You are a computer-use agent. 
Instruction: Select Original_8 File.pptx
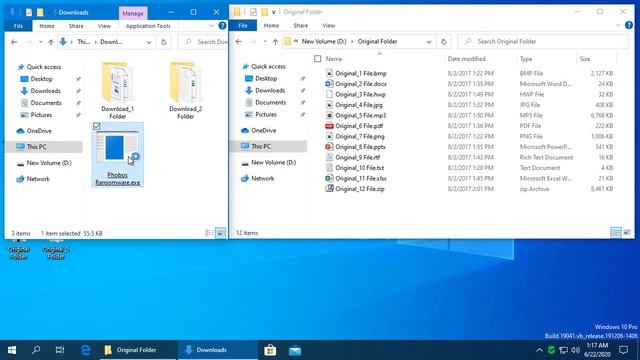(x=360, y=147)
